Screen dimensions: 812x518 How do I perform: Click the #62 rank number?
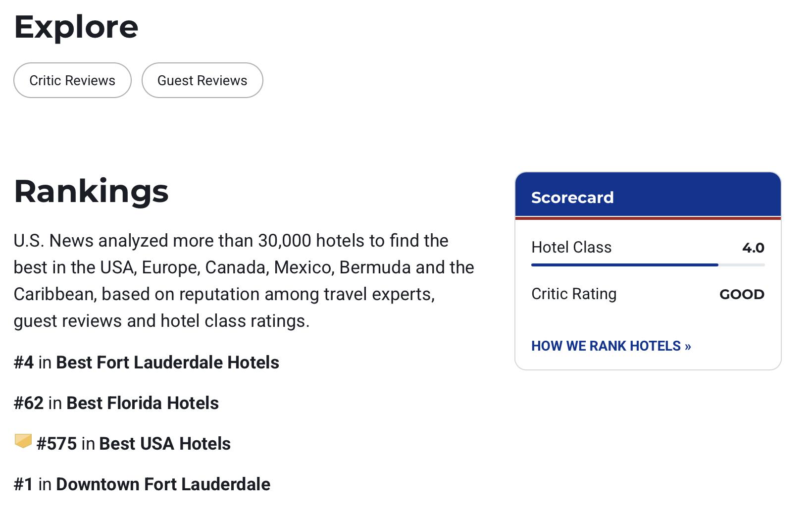click(29, 403)
